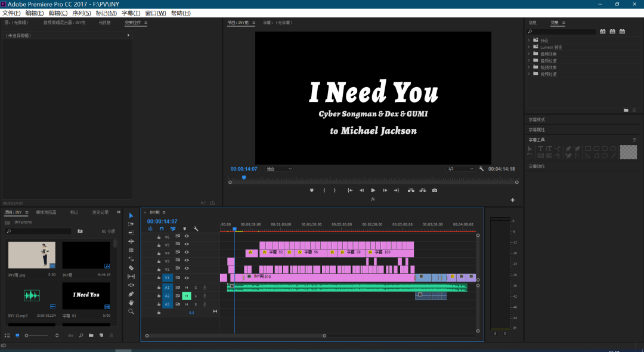Viewport: 644px width, 352px height.
Task: Toggle V6 track output eye
Action: tap(187, 236)
